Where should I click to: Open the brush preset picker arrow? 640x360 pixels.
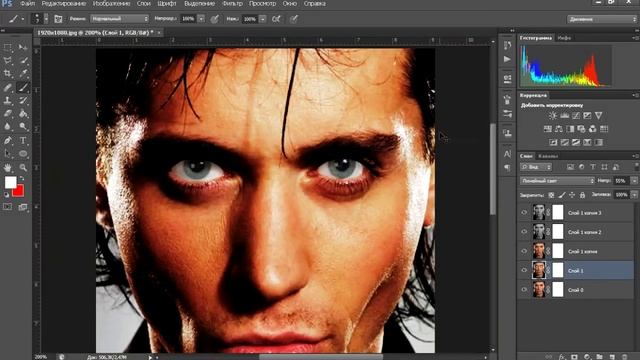[x=46, y=19]
